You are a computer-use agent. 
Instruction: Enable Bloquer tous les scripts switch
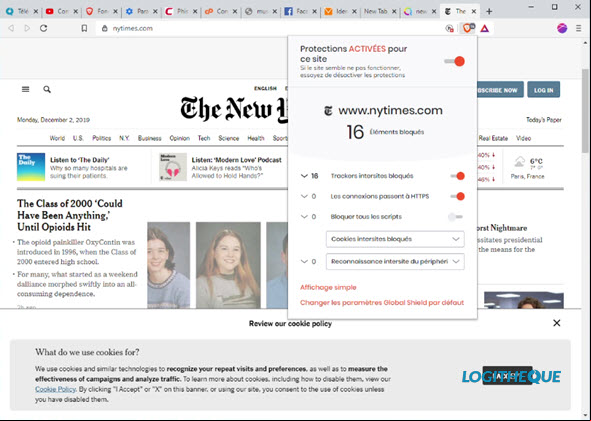(x=455, y=217)
